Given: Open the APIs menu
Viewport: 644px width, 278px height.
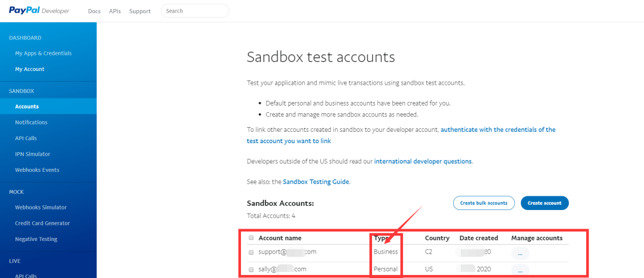Looking at the screenshot, I should (115, 11).
